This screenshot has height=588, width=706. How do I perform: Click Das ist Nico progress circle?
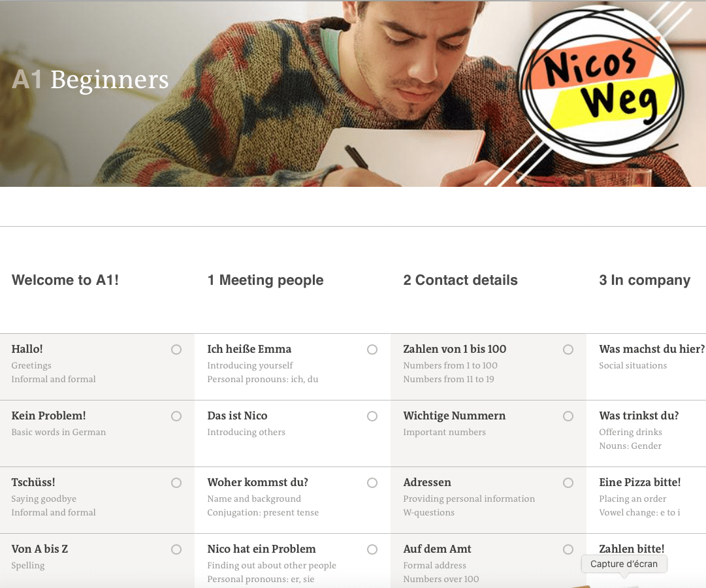(372, 416)
